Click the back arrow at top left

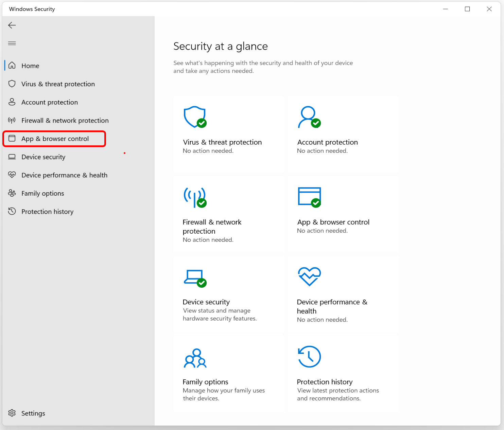(x=12, y=25)
